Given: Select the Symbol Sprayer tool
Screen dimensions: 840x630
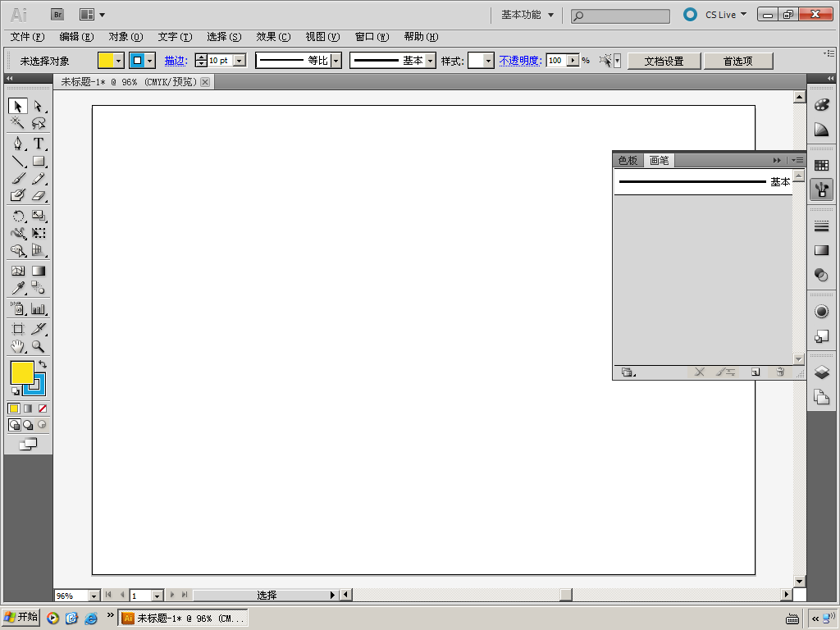Looking at the screenshot, I should click(x=18, y=308).
